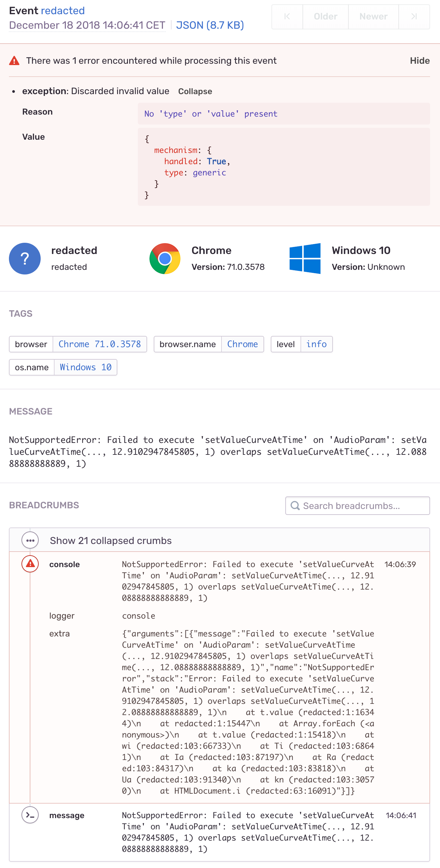Click the magnifier icon in breadcrumbs search
Viewport: 440px width, 868px height.
[295, 505]
